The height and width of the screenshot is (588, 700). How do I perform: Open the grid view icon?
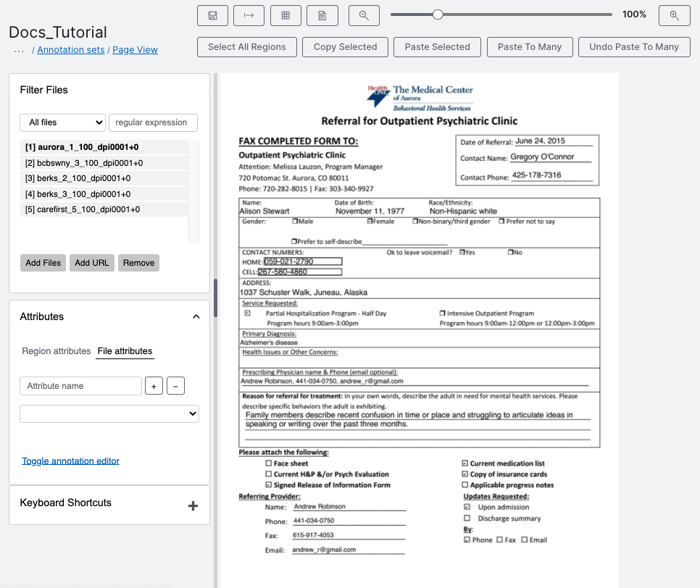click(x=286, y=15)
